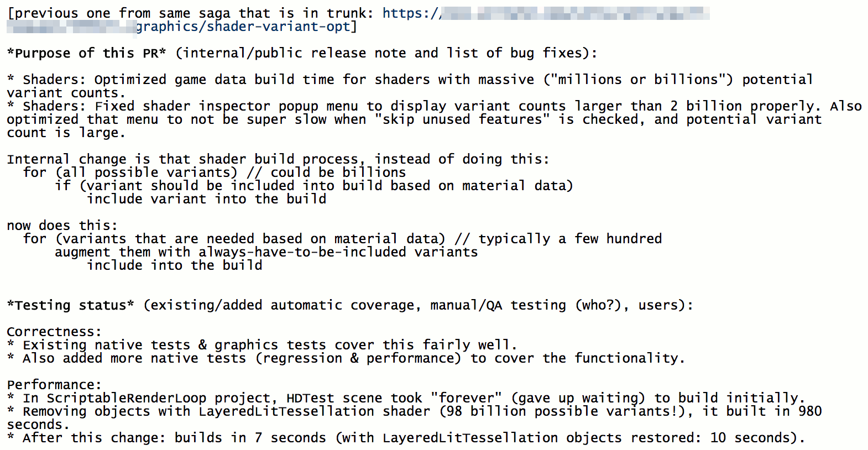Click the 'After this change: builds' bullet
This screenshot has height=450, width=868.
tap(406, 438)
